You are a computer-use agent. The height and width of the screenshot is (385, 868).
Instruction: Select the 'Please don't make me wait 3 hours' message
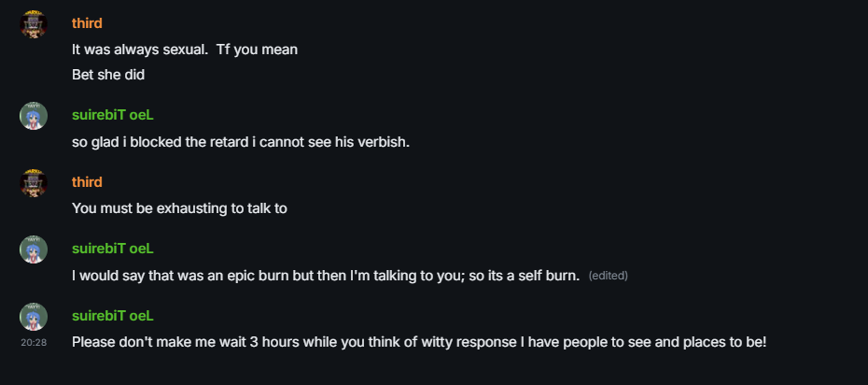pos(419,342)
